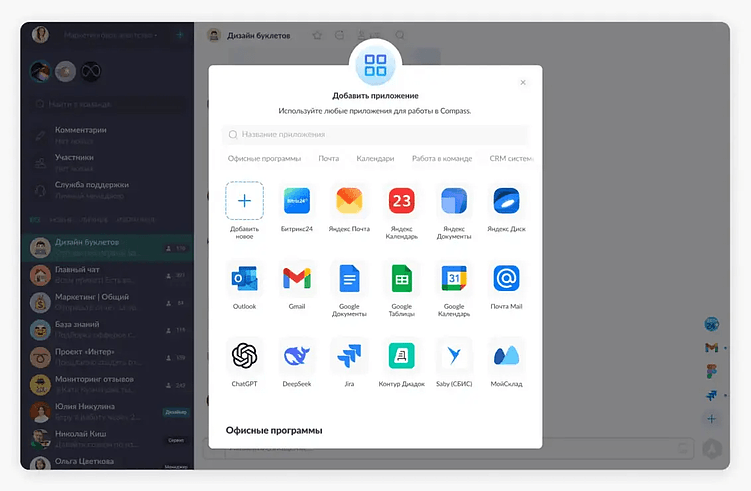Open the Проект «Интер» chat
The width and height of the screenshot is (751, 491).
tap(108, 357)
